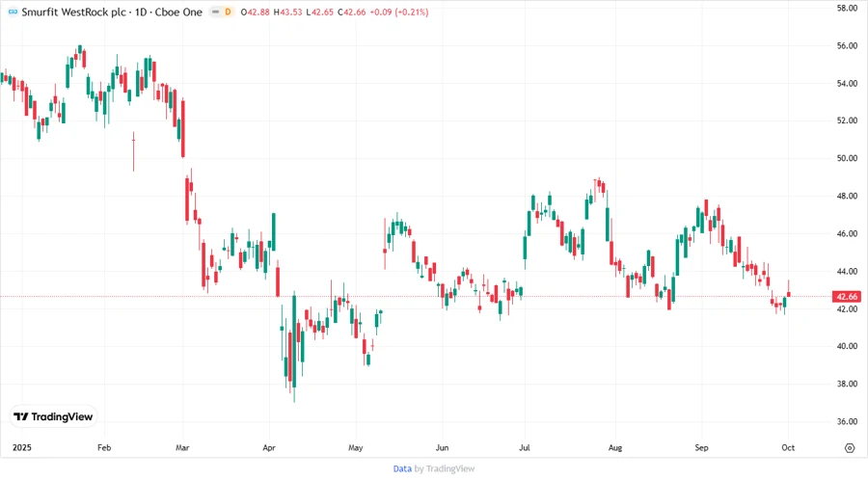Click the Smurfit WestRock symbol logo icon
The height and width of the screenshot is (480, 868).
coord(11,13)
